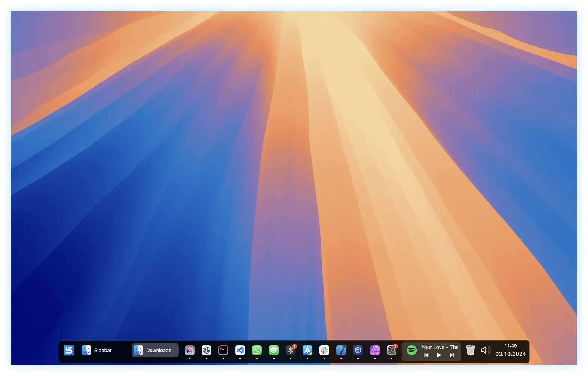Select the Downloads Finder window
The width and height of the screenshot is (588, 376).
155,350
